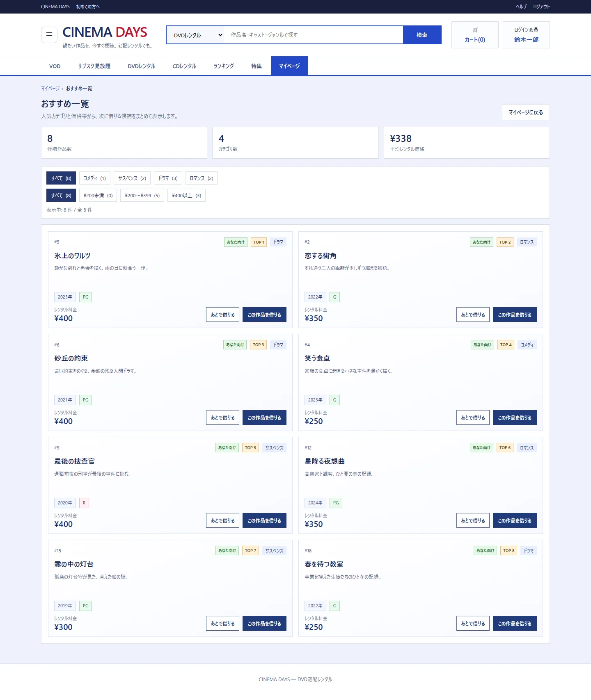Viewport: 591px width, 700px height.
Task: Click the 2024年 tag on 星降る夜想曲
Action: coord(315,503)
